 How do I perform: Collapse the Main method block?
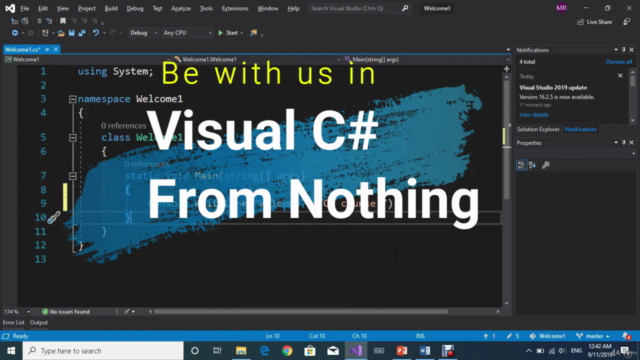tap(73, 176)
